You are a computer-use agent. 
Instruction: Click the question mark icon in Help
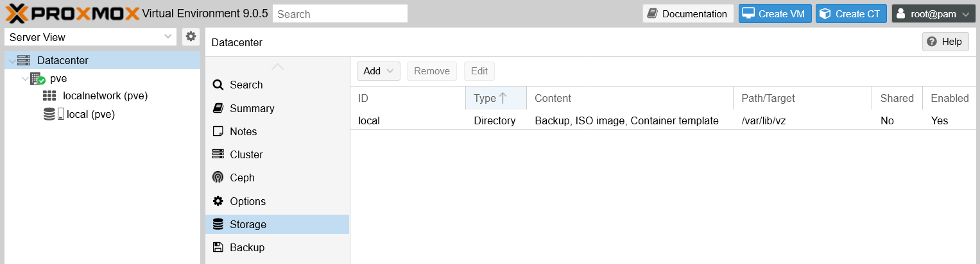tap(932, 42)
